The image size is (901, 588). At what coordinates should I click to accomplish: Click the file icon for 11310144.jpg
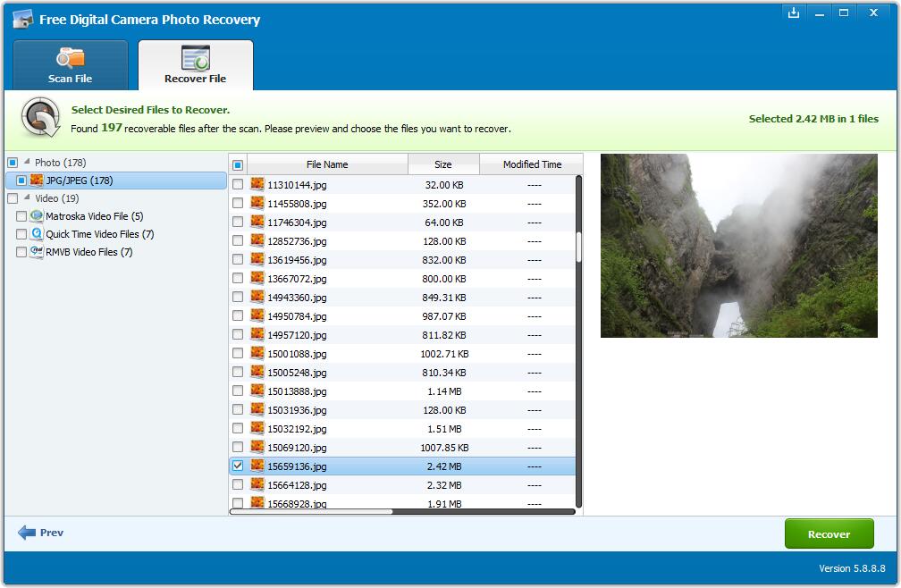pyautogui.click(x=257, y=184)
